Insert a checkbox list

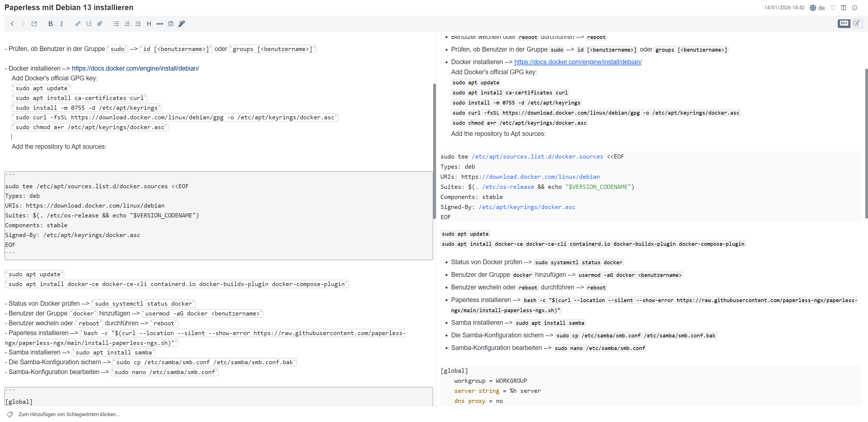(x=138, y=24)
